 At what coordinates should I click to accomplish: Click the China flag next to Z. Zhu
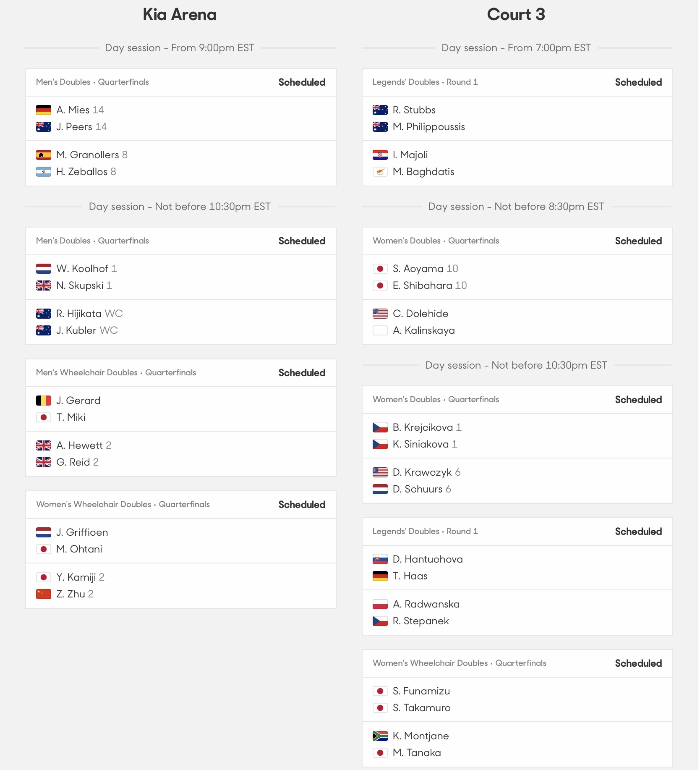tap(44, 594)
